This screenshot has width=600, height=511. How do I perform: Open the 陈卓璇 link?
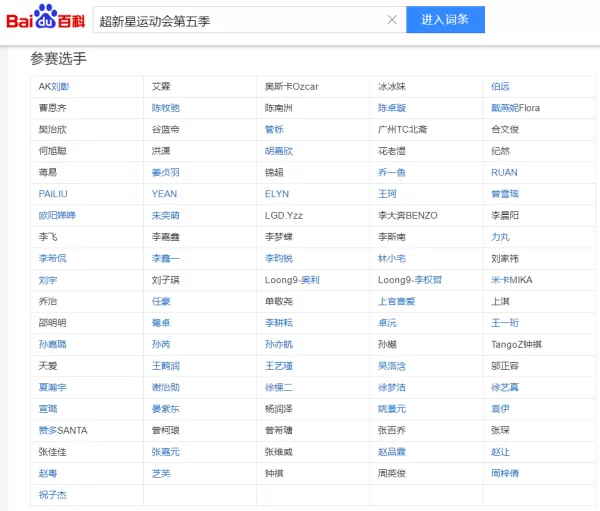391,108
